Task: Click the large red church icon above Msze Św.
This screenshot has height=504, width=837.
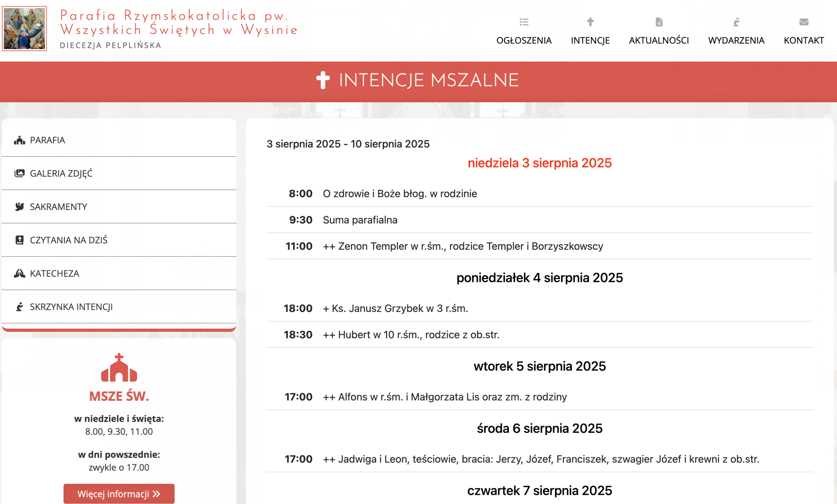Action: point(119,367)
